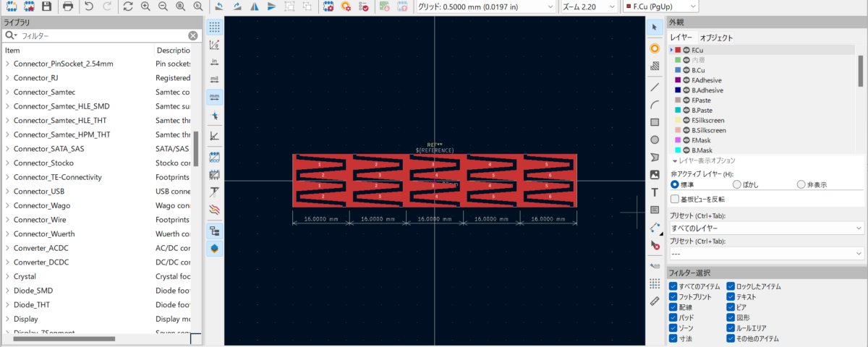
Task: Click the print icon in toolbar
Action: pyautogui.click(x=67, y=7)
